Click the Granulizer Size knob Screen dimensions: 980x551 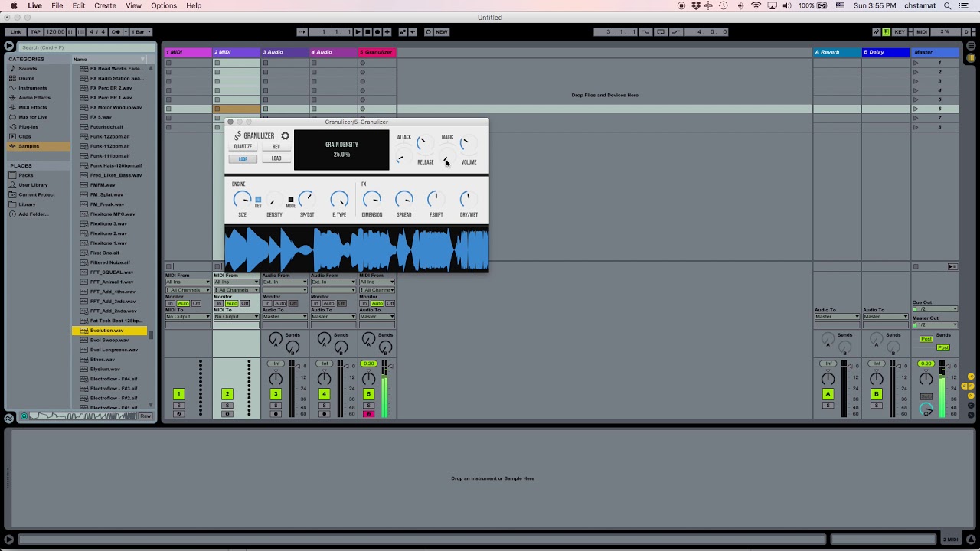(x=242, y=200)
